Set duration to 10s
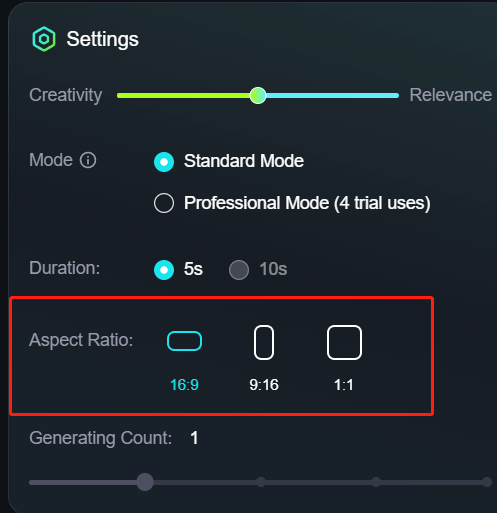497x513 pixels. point(239,270)
